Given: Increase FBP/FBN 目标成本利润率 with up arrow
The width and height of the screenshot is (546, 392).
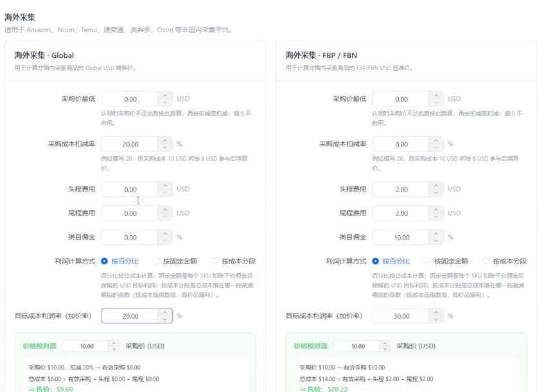Looking at the screenshot, I should pyautogui.click(x=436, y=312).
